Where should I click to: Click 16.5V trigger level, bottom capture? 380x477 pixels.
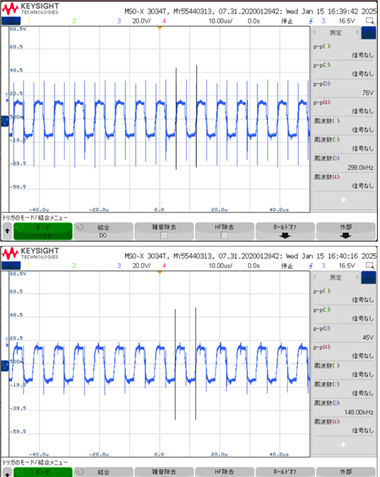(x=347, y=266)
